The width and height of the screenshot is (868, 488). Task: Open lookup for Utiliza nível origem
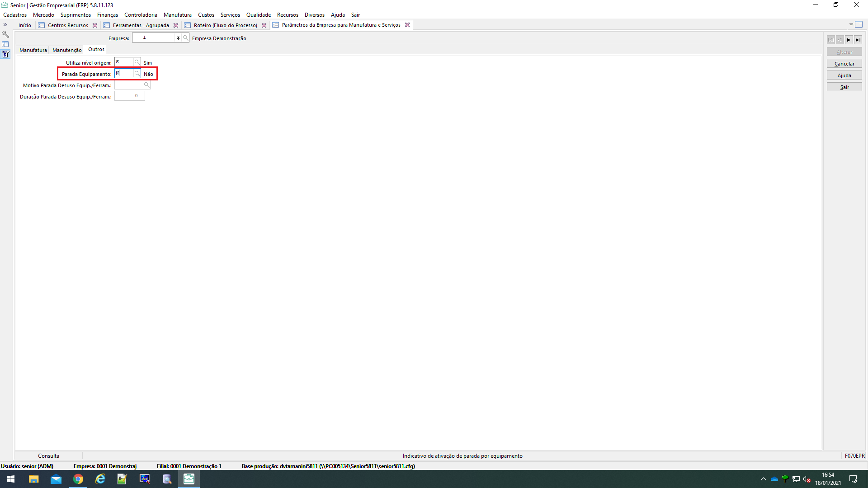[x=137, y=62]
